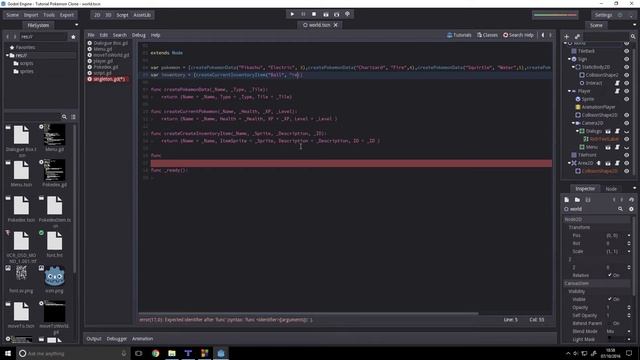This screenshot has height=360, width=640.
Task: Save the resource with Inspector disk icon
Action: (x=588, y=200)
